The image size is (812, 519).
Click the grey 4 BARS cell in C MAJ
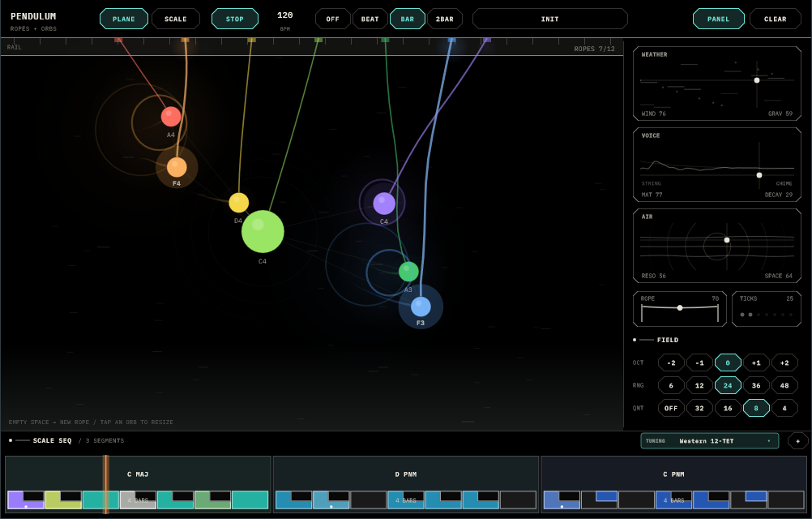pyautogui.click(x=138, y=500)
